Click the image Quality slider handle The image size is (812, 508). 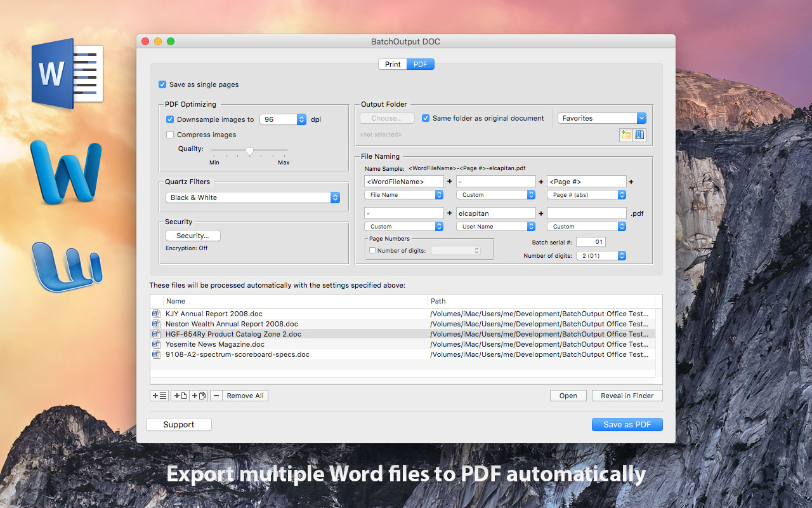point(249,151)
